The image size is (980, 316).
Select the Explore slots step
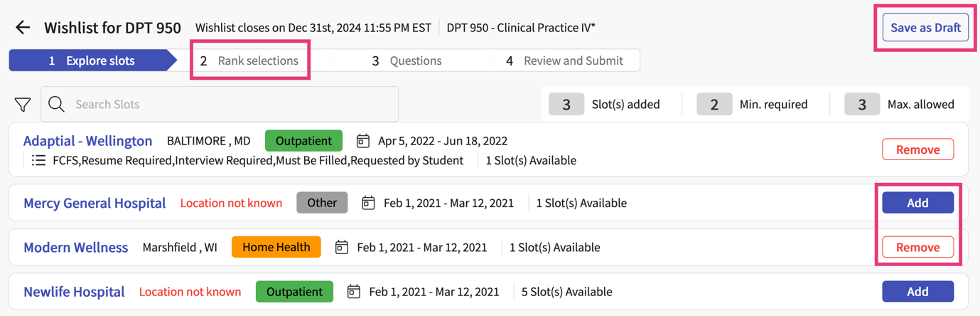click(92, 60)
